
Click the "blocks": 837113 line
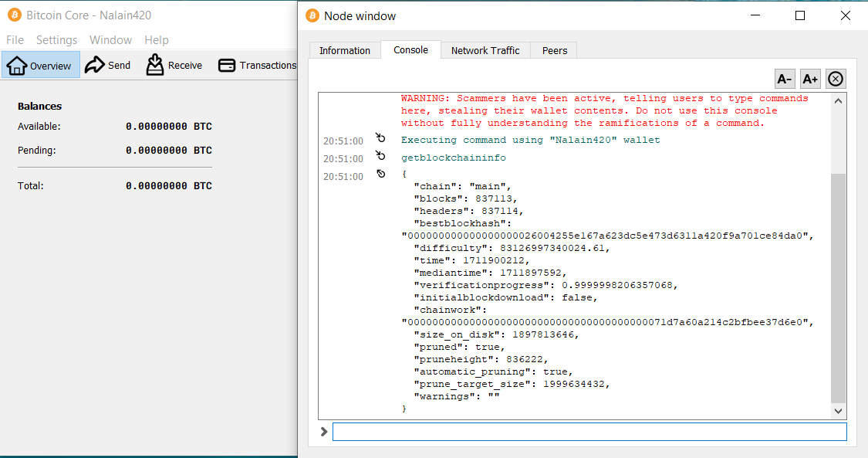click(x=465, y=198)
